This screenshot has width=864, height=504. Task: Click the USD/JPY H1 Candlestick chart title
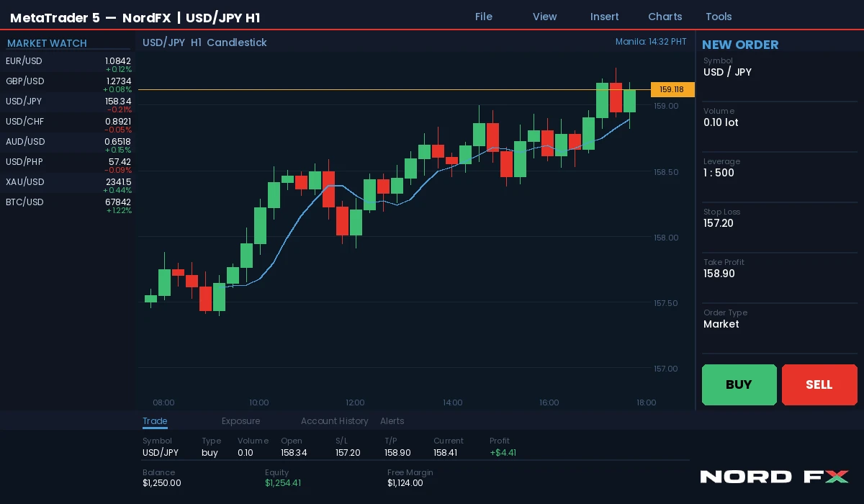click(x=204, y=42)
